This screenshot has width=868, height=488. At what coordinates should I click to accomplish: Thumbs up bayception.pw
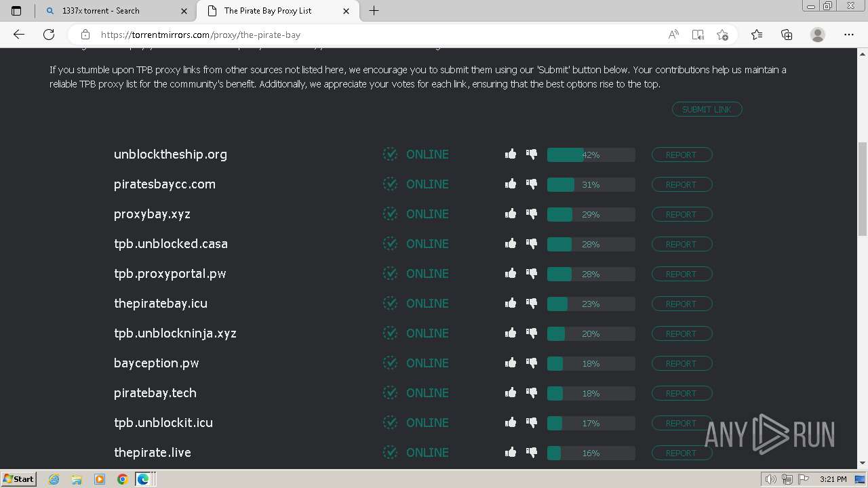[x=511, y=363]
